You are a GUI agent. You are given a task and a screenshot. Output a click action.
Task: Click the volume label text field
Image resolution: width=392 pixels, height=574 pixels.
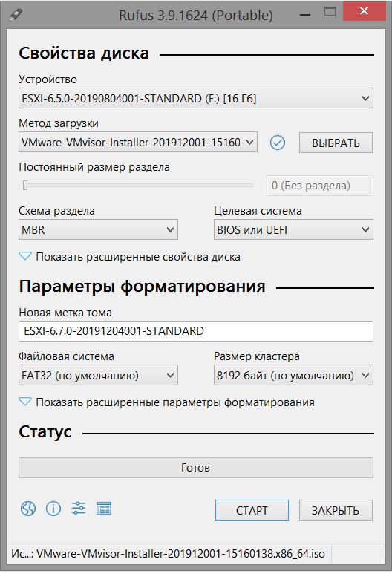(196, 331)
